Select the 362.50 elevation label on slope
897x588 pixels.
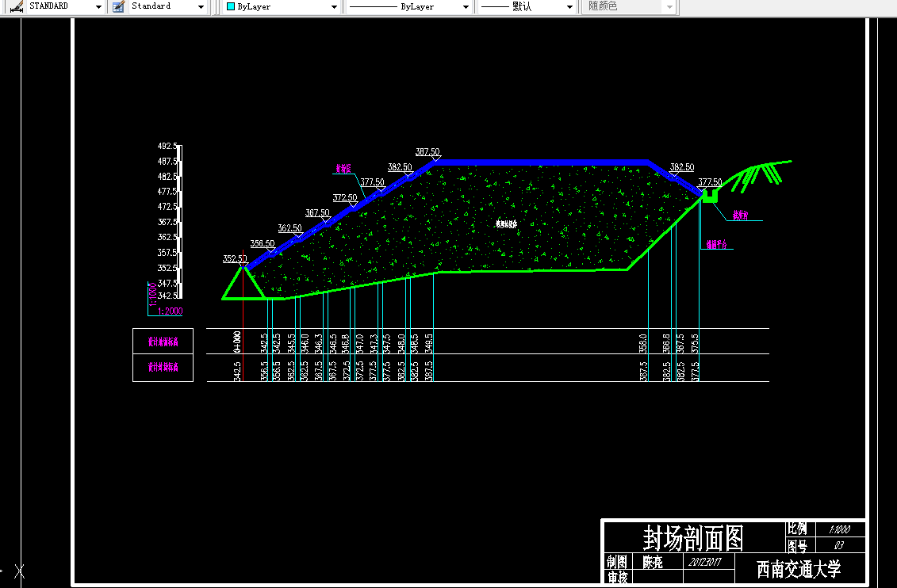290,228
